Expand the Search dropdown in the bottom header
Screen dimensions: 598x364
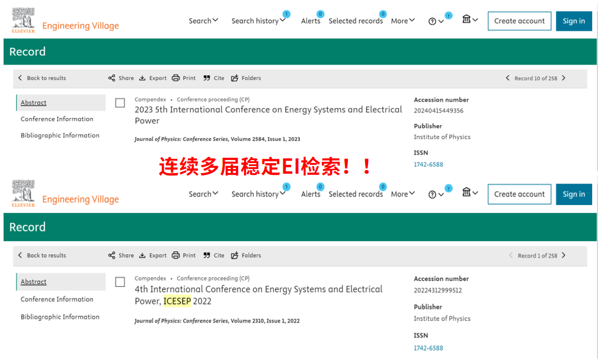click(x=203, y=194)
